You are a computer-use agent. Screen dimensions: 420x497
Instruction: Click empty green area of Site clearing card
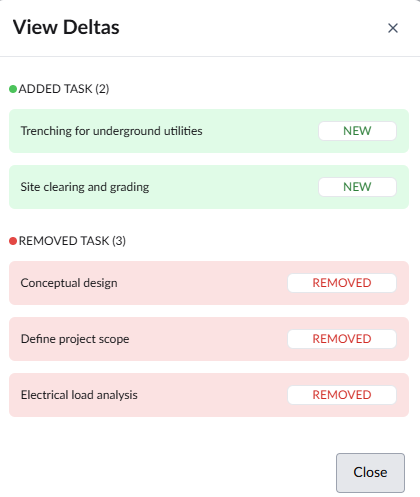(233, 187)
